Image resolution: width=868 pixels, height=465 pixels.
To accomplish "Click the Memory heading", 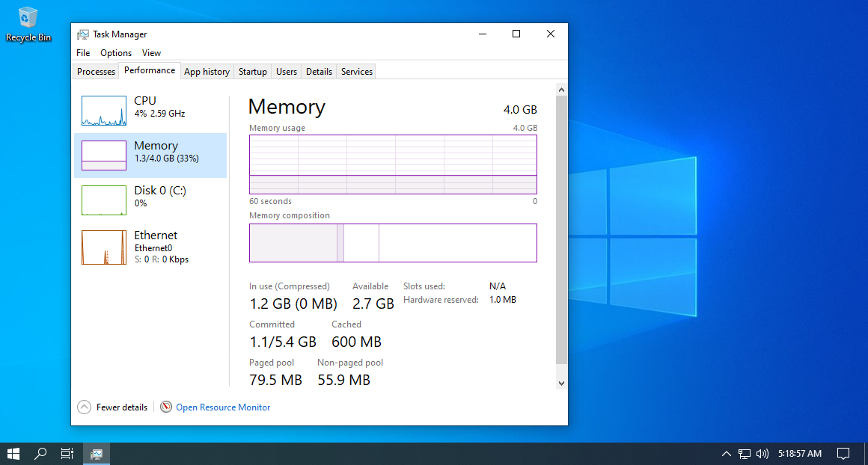I will pyautogui.click(x=287, y=107).
